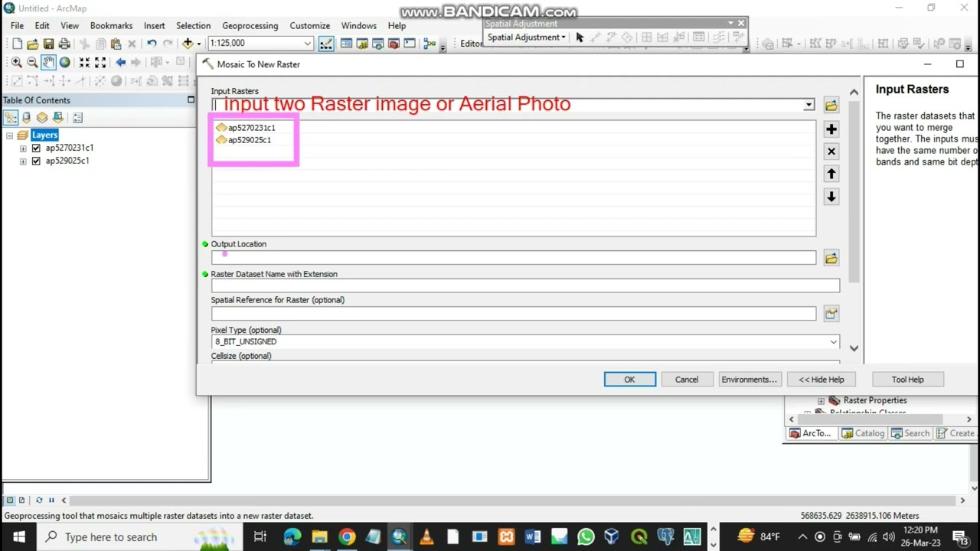Viewport: 980px width, 551px height.
Task: Open the Bookmarks menu
Action: (111, 25)
